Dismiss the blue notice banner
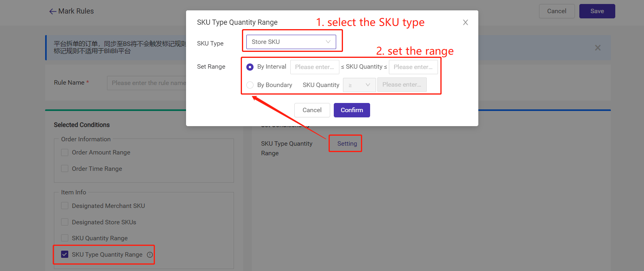Image resolution: width=644 pixels, height=271 pixels. (x=598, y=48)
